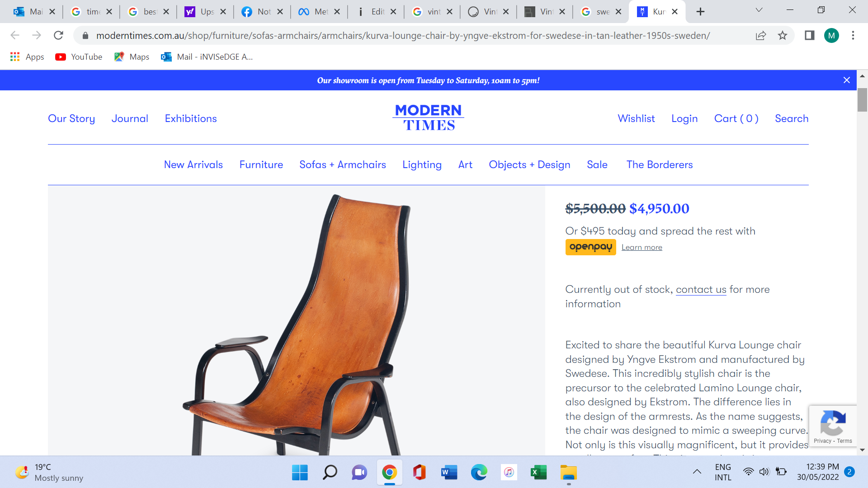The height and width of the screenshot is (488, 868).
Task: Reload the page
Action: pyautogui.click(x=58, y=35)
